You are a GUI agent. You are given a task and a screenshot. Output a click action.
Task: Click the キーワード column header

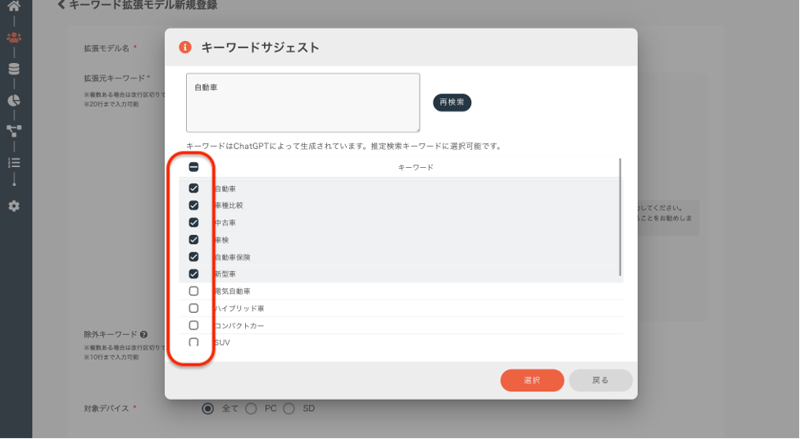click(416, 167)
